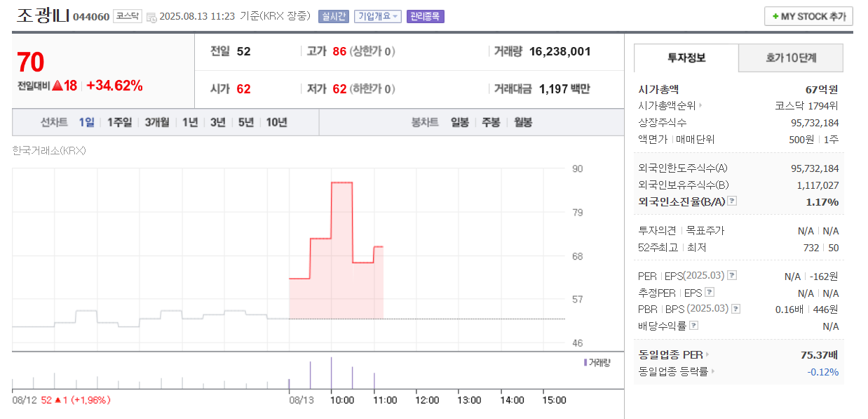868x419 pixels.
Task: Click arrow next to 시가총액순위
Action: (x=700, y=106)
